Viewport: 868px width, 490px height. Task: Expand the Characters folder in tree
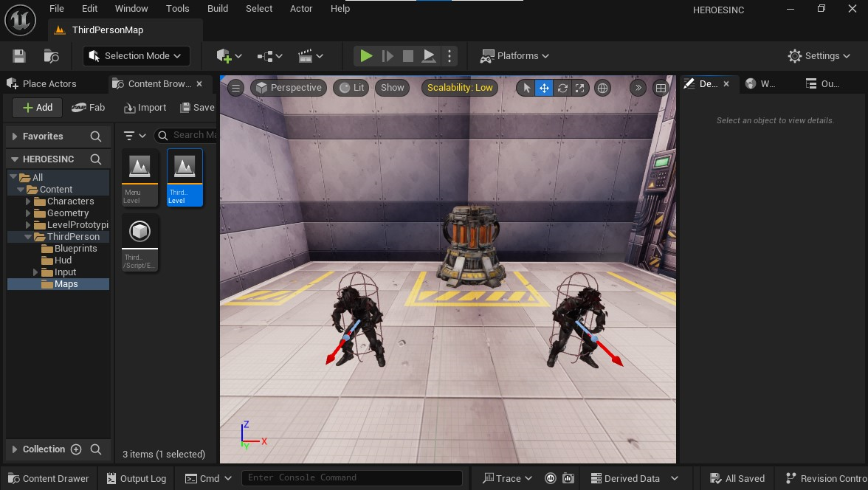pos(30,201)
